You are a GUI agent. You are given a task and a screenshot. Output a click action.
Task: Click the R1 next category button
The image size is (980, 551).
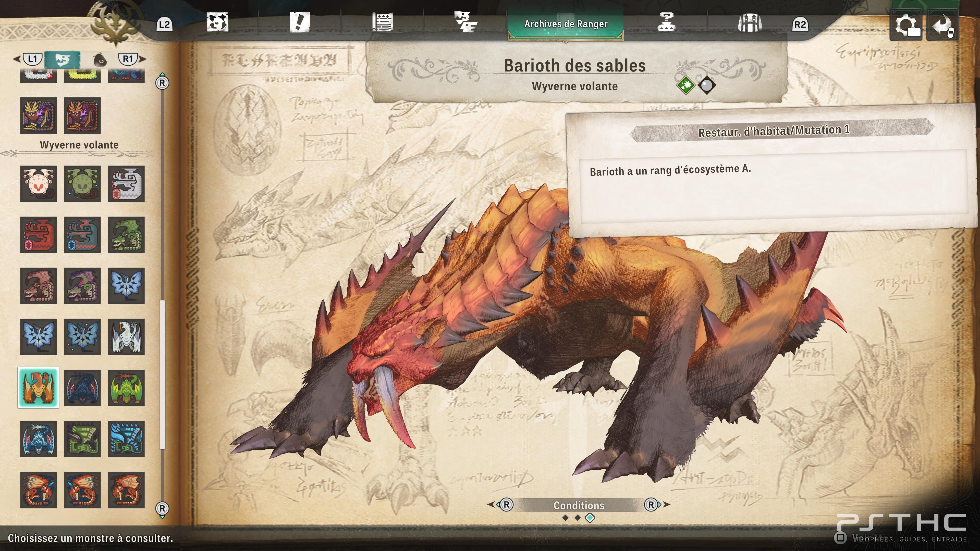click(128, 59)
